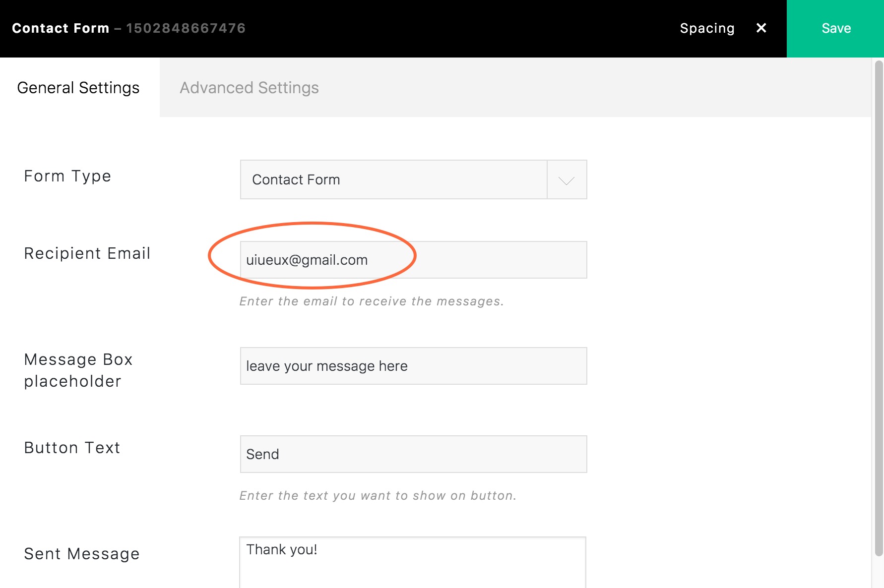Click the circled Recipient Email field
The image size is (884, 588).
coord(413,259)
